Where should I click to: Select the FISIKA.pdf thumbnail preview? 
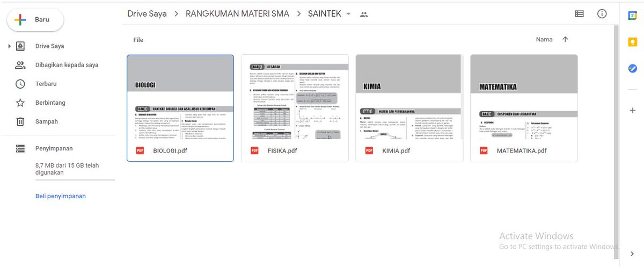pyautogui.click(x=295, y=97)
